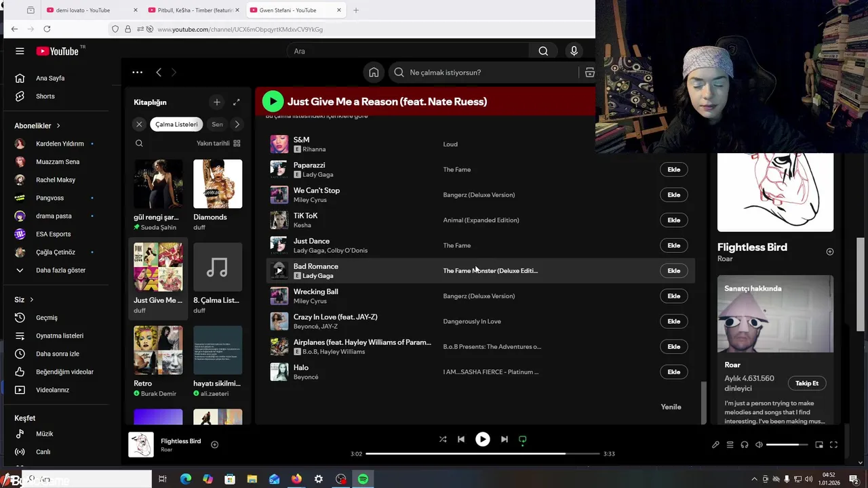
Task: Open the Diamonds playlist thumbnail
Action: (218, 184)
